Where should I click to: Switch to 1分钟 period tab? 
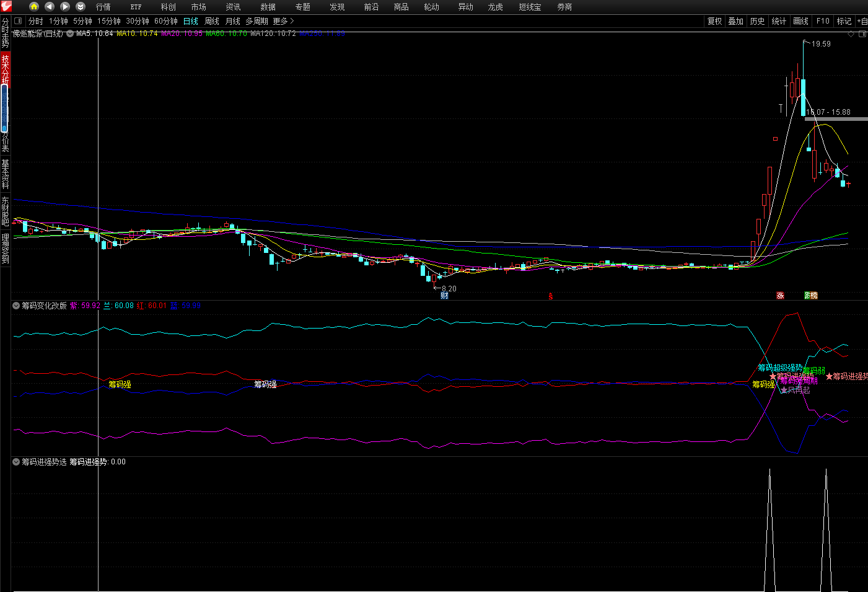pos(58,21)
